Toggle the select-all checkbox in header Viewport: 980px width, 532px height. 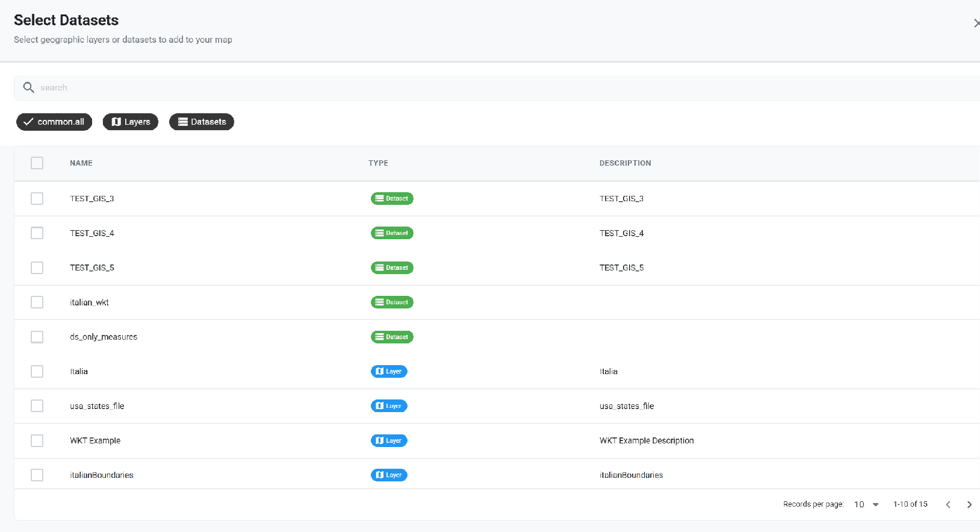37,163
